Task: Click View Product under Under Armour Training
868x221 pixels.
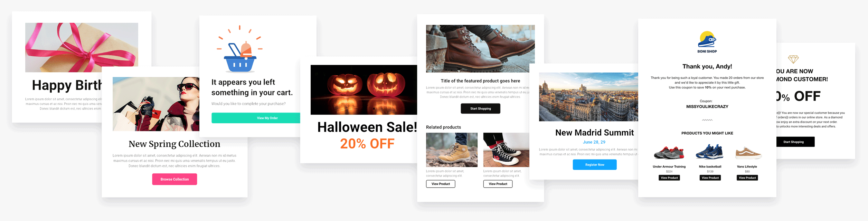Action: pyautogui.click(x=669, y=178)
